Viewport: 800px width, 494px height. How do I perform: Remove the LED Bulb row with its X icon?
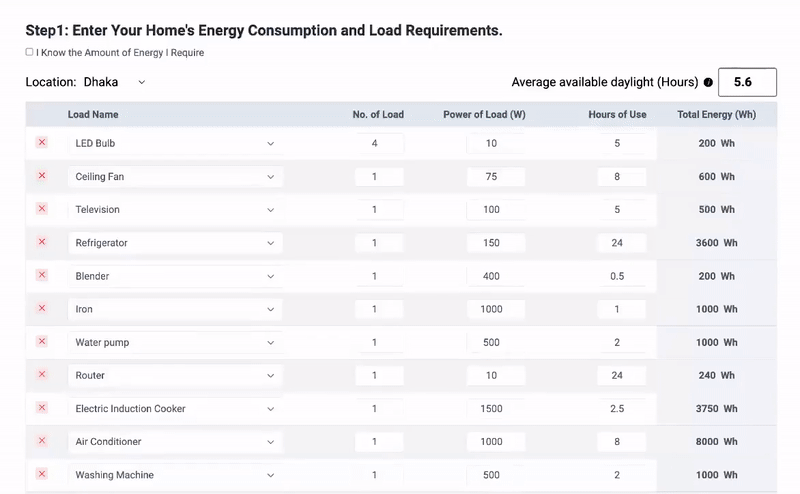[x=42, y=143]
